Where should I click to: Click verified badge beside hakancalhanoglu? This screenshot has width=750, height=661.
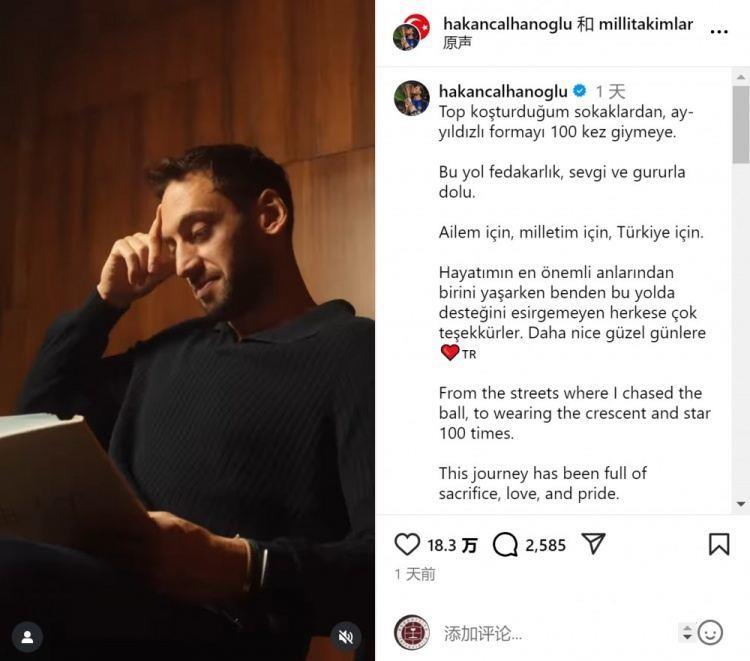click(x=580, y=91)
